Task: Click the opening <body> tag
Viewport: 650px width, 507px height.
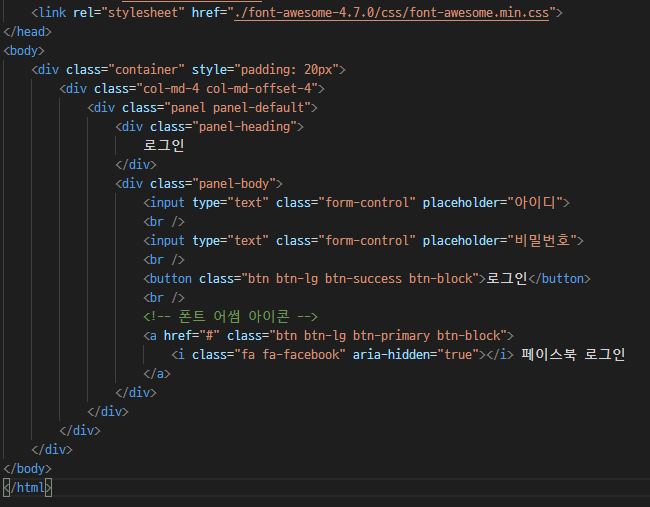Action: tap(24, 51)
